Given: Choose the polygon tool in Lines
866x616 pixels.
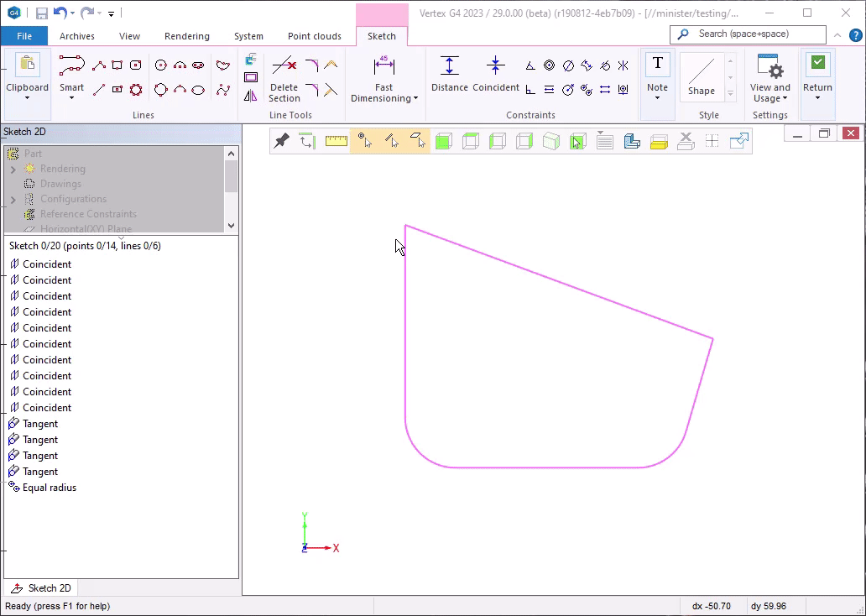Looking at the screenshot, I should (136, 90).
